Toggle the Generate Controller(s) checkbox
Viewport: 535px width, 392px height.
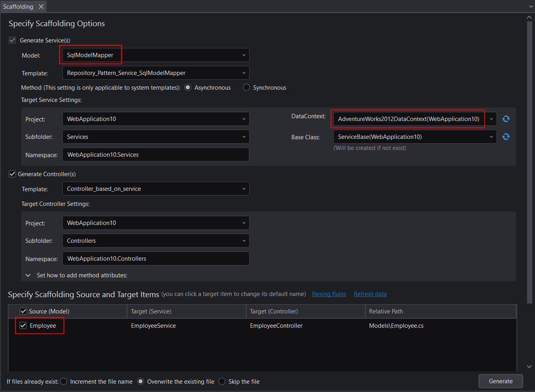click(12, 174)
